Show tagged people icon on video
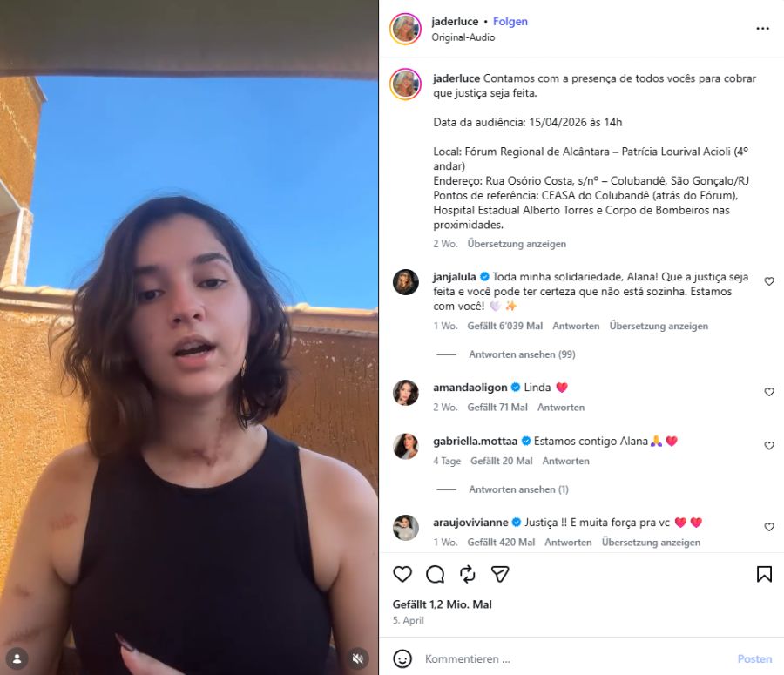784x675 pixels. (x=17, y=658)
